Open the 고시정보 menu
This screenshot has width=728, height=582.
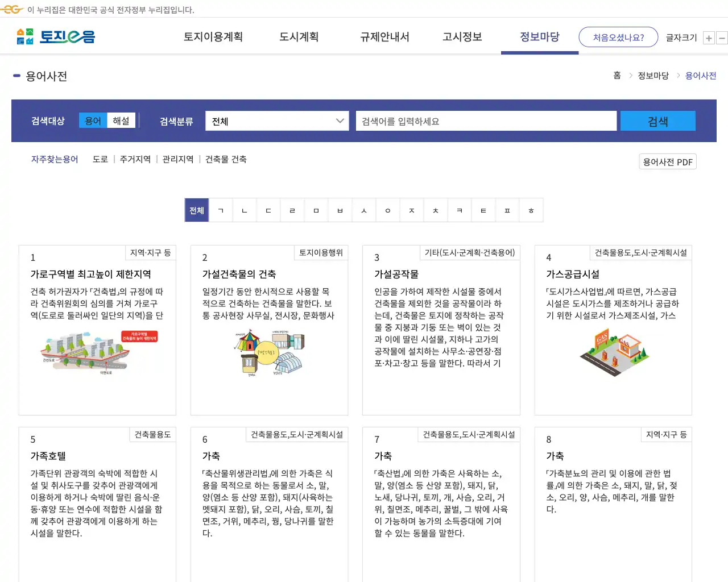462,37
